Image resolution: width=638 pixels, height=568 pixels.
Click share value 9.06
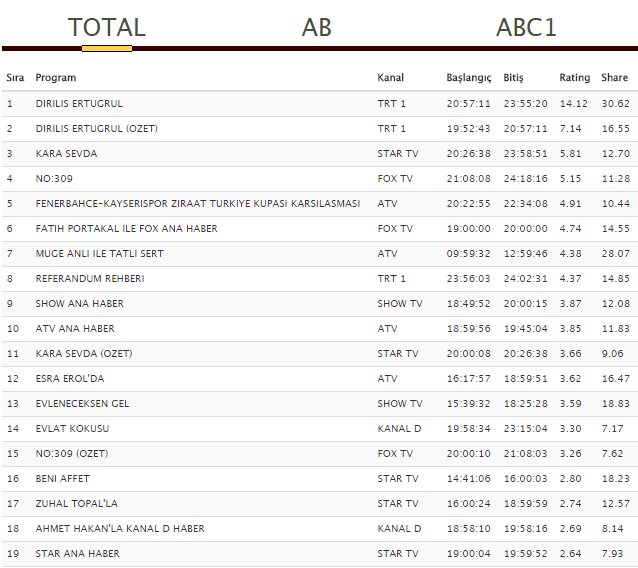[612, 354]
